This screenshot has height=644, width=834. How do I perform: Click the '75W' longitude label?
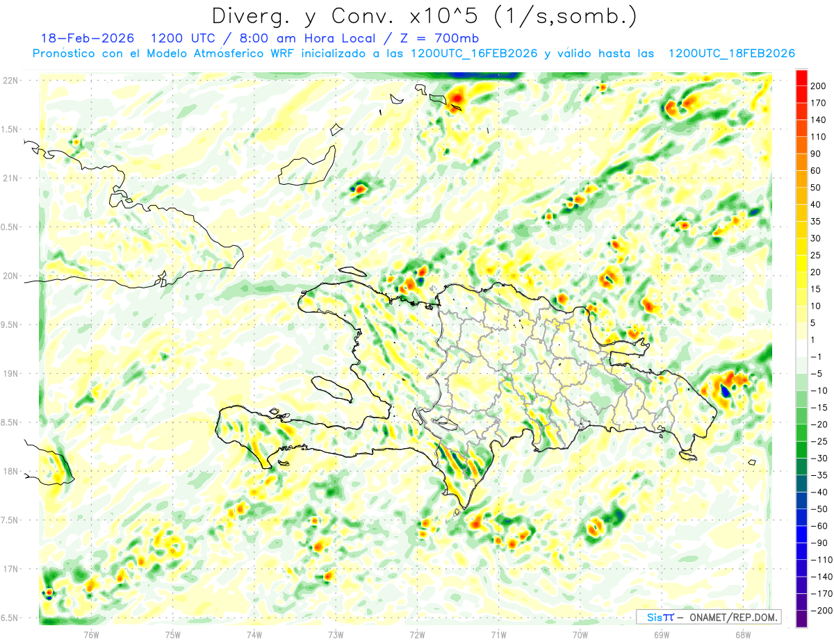pyautogui.click(x=173, y=634)
